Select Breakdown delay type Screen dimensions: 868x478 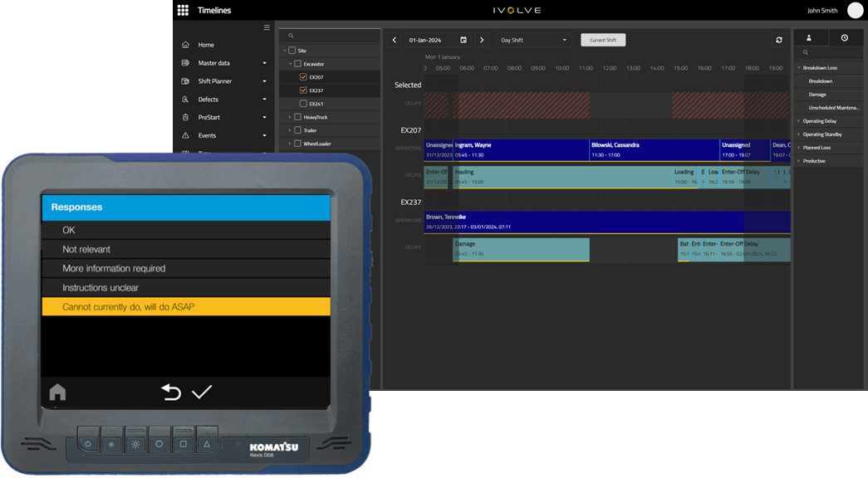click(821, 81)
